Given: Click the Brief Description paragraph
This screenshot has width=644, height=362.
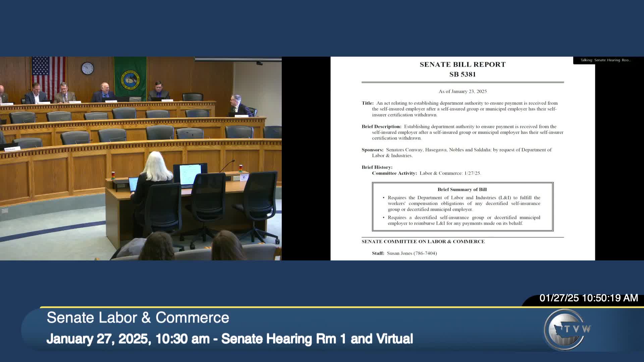Looking at the screenshot, I should (463, 132).
